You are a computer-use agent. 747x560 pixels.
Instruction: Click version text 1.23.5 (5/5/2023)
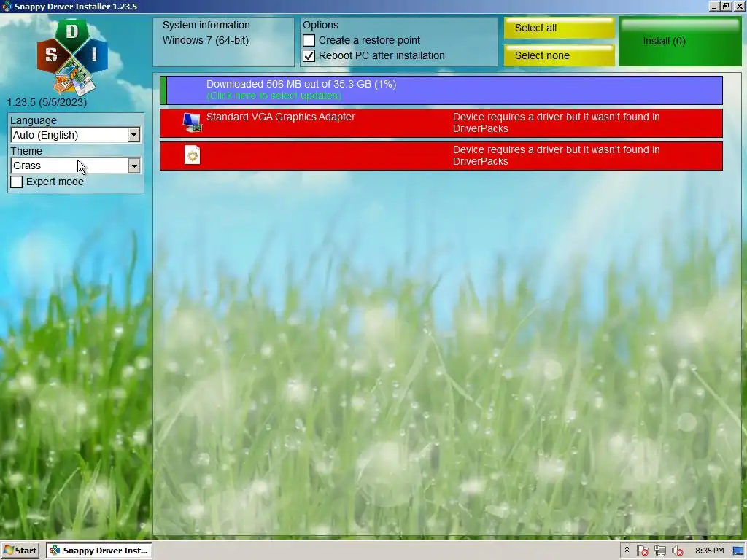tap(47, 102)
